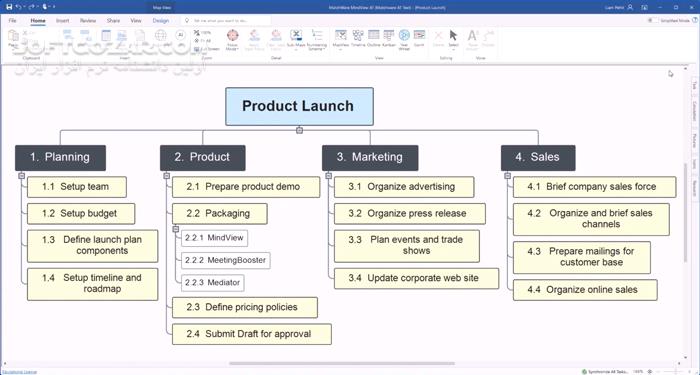Screen dimensions: 700x375
Task: Click the Paste clipboard icon
Action: coord(13,38)
